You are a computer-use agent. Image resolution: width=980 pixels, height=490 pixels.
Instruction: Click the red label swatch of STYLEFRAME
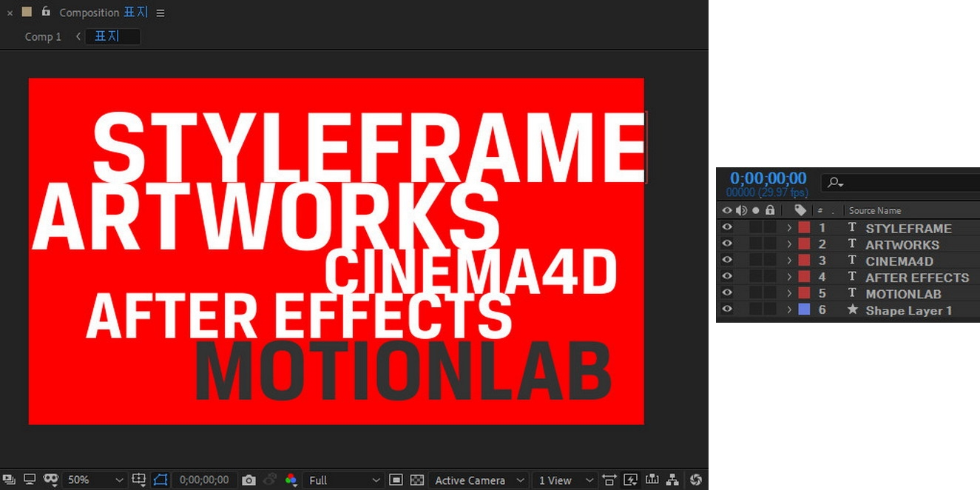click(804, 228)
